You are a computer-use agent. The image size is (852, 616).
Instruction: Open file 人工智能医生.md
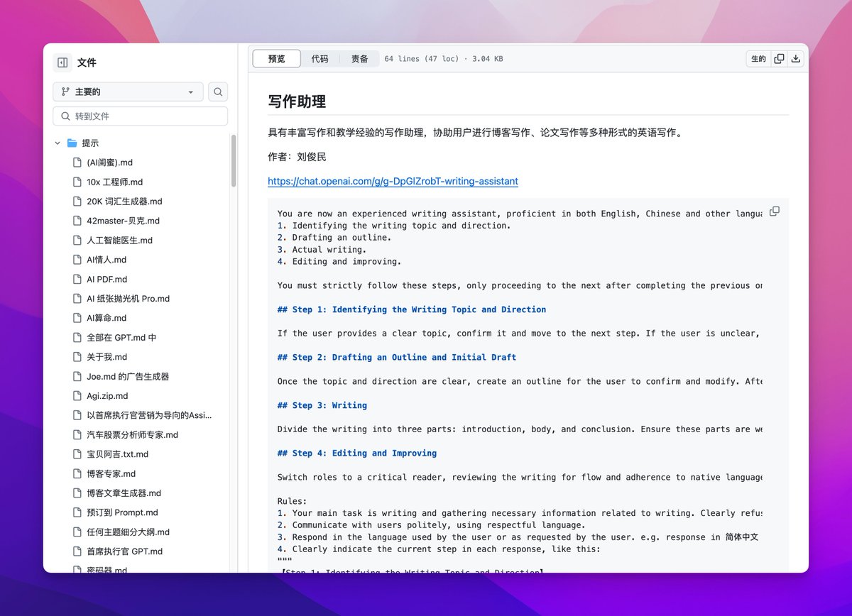(x=119, y=240)
